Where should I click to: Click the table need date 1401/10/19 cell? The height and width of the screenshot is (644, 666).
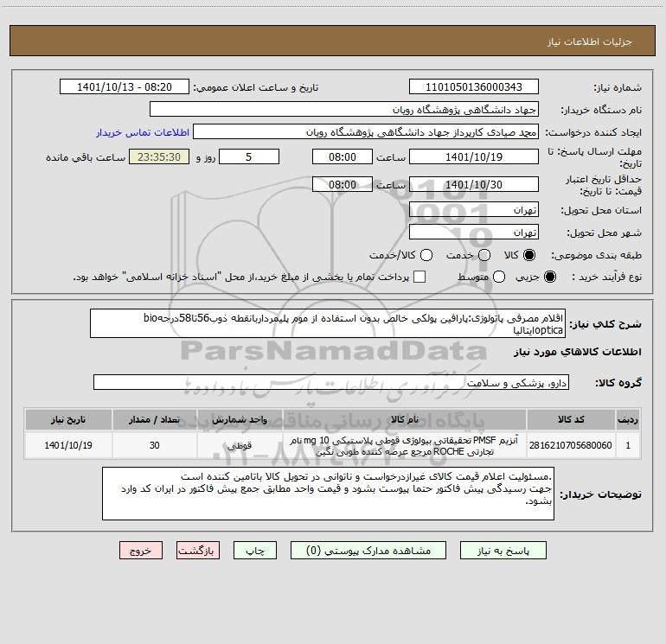(x=68, y=445)
